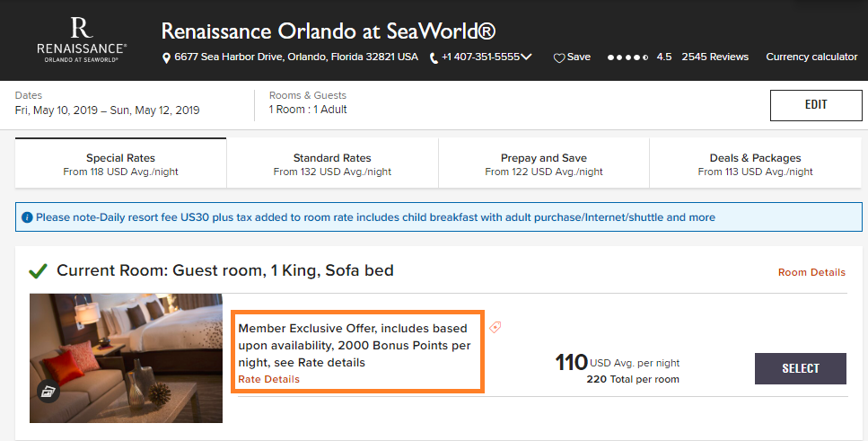The image size is (868, 441).
Task: Click the EDIT button
Action: click(x=816, y=105)
